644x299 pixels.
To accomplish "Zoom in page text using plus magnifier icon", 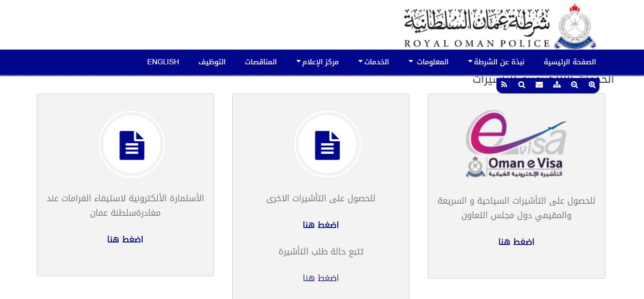I will [592, 84].
